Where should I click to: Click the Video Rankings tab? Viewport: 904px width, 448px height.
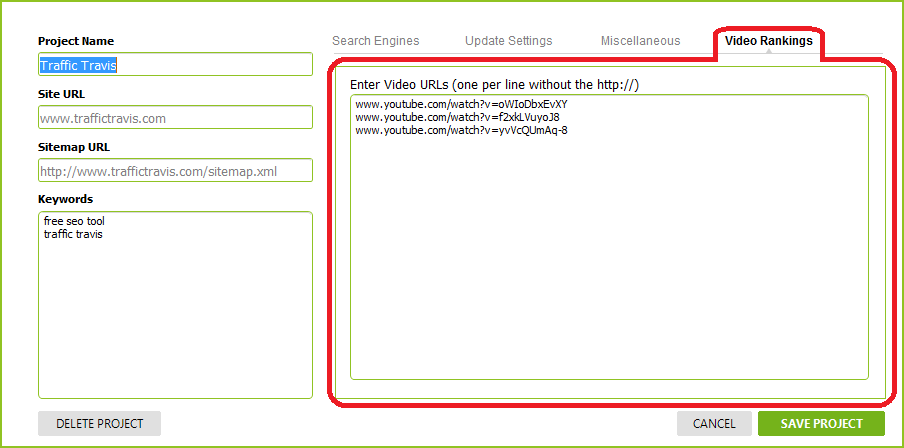tap(769, 41)
